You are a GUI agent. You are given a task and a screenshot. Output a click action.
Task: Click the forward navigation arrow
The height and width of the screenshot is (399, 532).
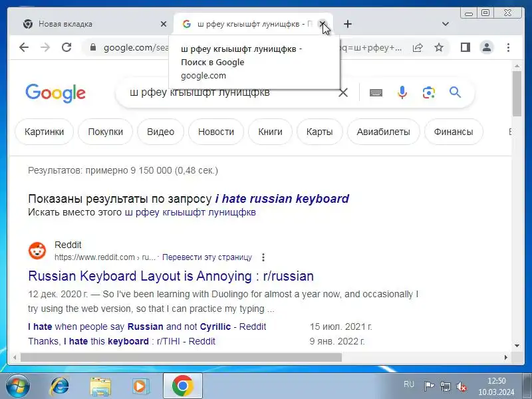[x=45, y=47]
